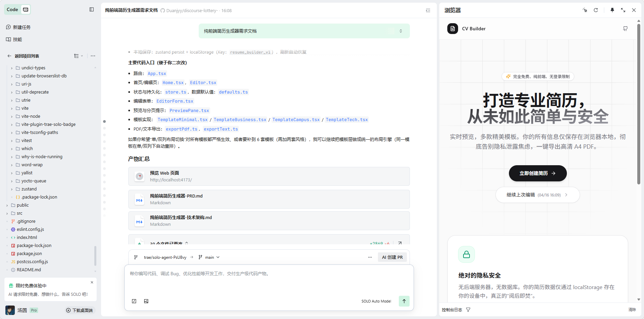Image resolution: width=644 pixels, height=319 pixels.
Task: Filter the console logs with the funnel icon
Action: [x=468, y=310]
